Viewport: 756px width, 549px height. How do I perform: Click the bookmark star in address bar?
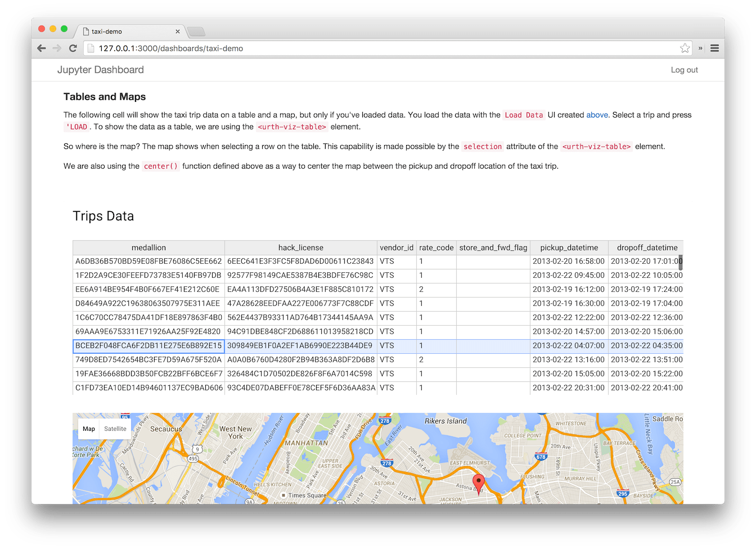[685, 48]
